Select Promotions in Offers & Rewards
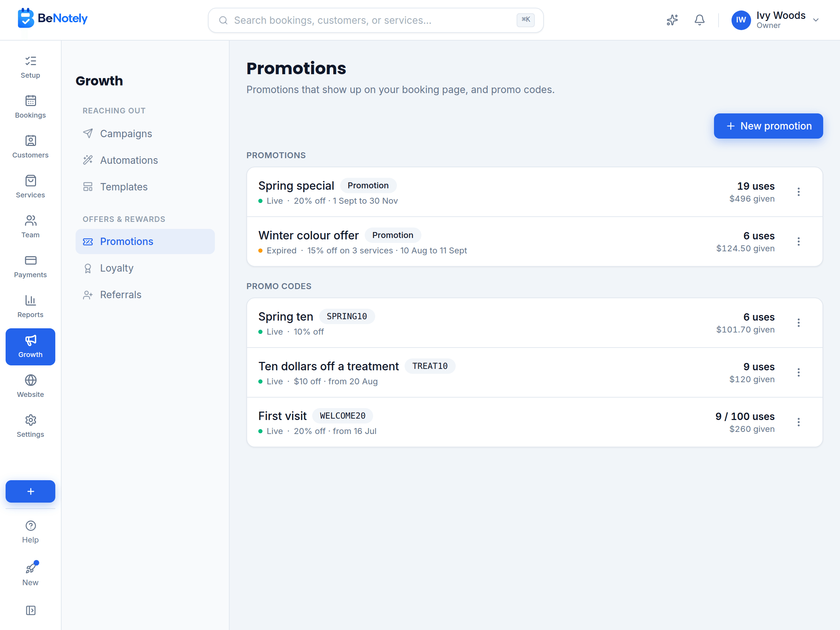 (x=145, y=241)
